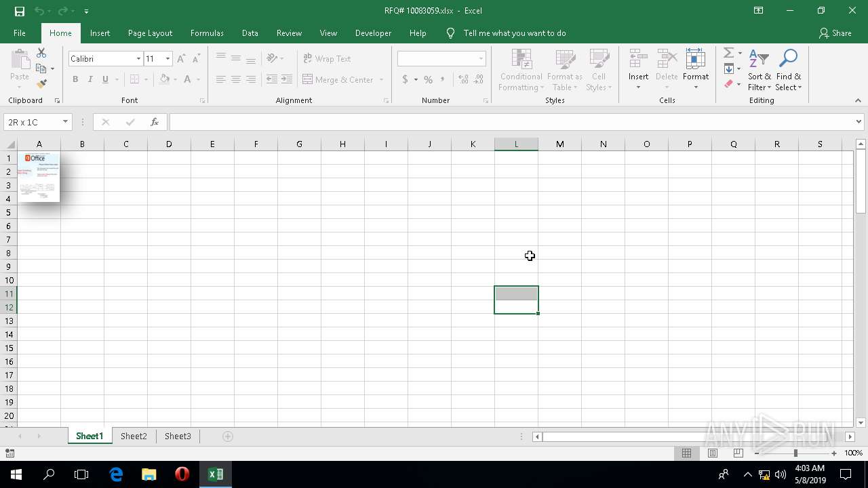Toggle Align Left
Image resolution: width=868 pixels, height=488 pixels.
pos(221,79)
